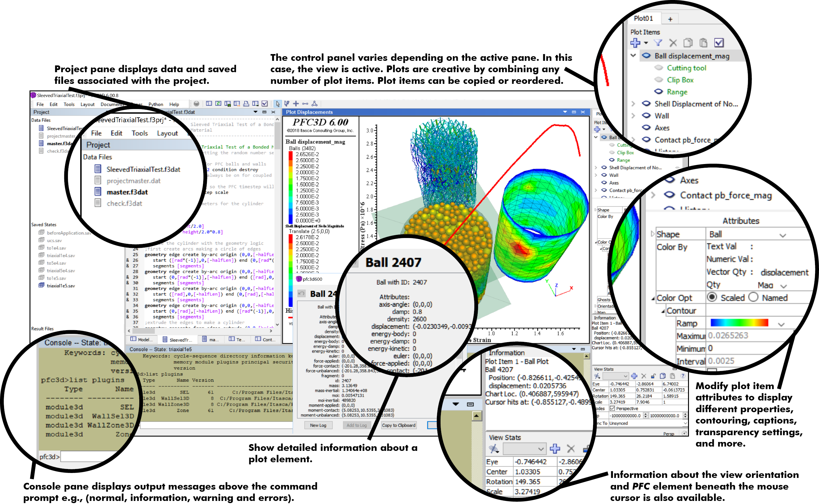
Task: Click delete X icon in enlarged Plot Items callout
Action: coord(673,43)
